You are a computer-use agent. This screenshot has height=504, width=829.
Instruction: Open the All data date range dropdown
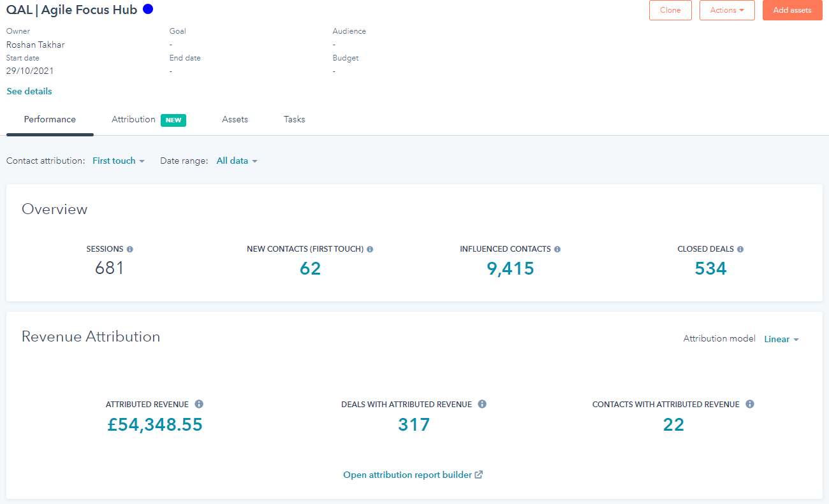point(237,161)
